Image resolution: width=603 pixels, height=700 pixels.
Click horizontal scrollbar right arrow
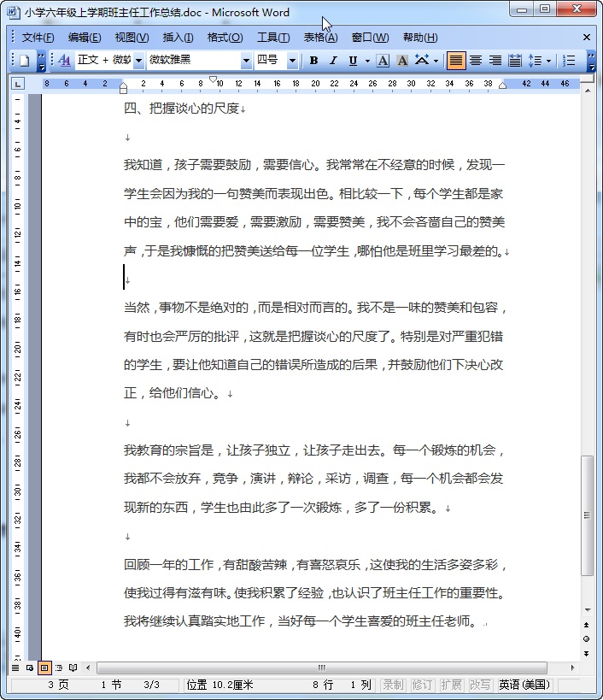[x=572, y=668]
